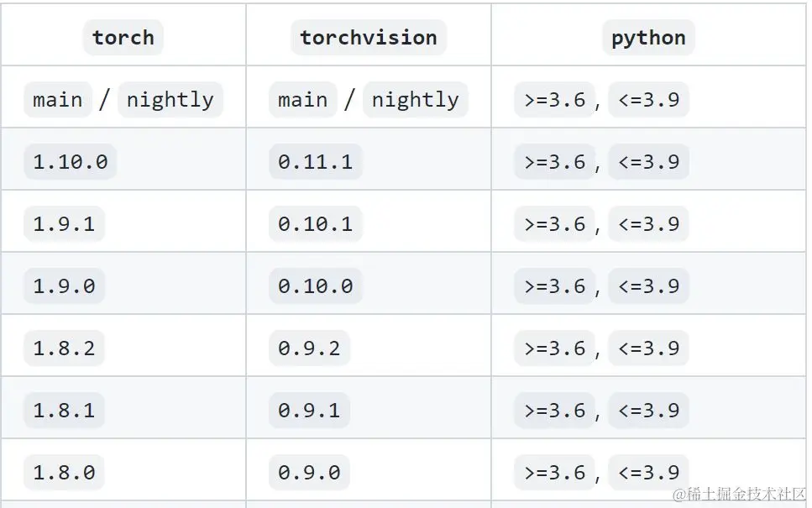The height and width of the screenshot is (508, 812).
Task: Click torchvision version 0.9.2
Action: pyautogui.click(x=309, y=348)
